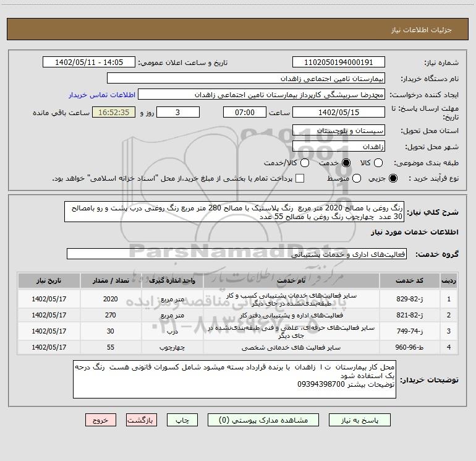Click the نام خدمت column header
476x461 pixels.
(x=291, y=280)
